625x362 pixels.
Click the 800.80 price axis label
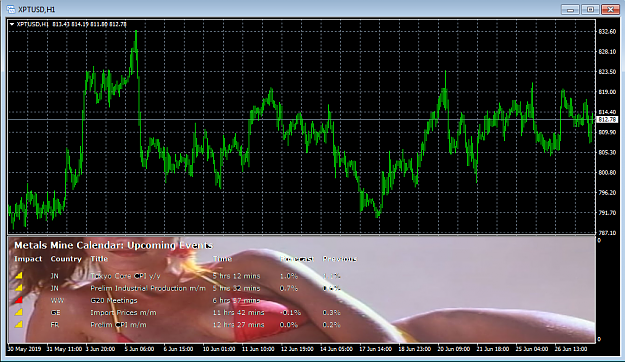tap(607, 173)
